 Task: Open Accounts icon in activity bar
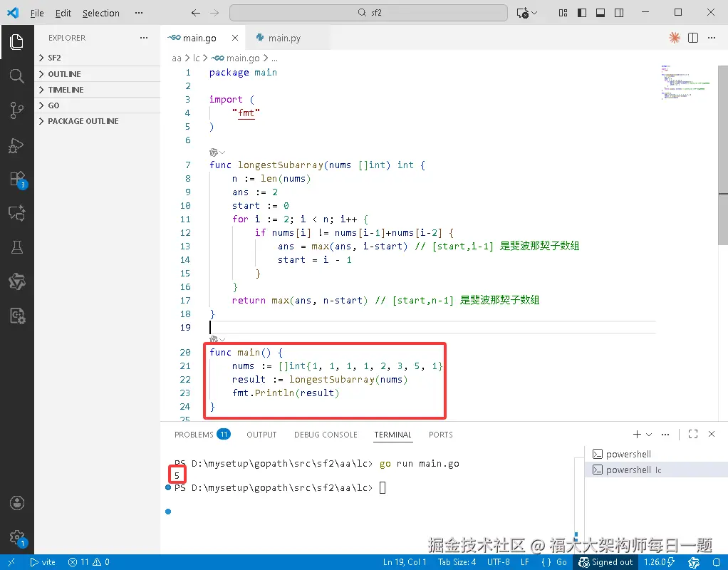point(16,503)
